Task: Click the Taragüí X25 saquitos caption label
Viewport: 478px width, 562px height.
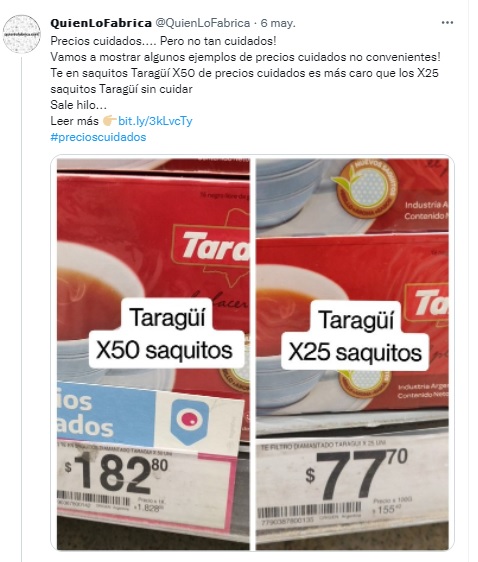Action: pyautogui.click(x=355, y=336)
